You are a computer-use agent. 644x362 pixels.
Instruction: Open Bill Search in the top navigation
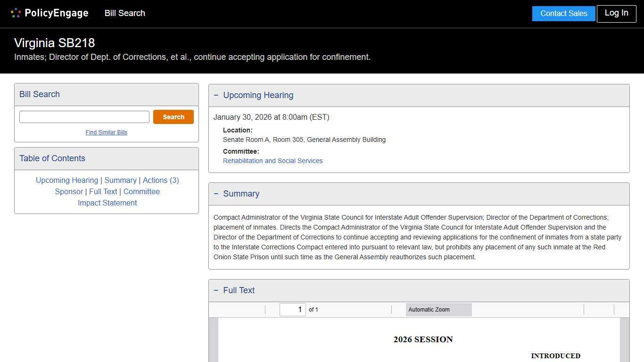click(124, 13)
